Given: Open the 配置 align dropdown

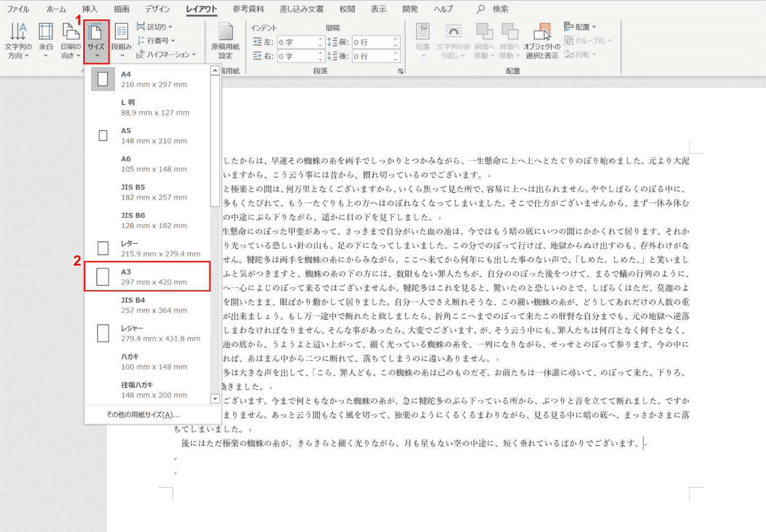Looking at the screenshot, I should [x=580, y=27].
